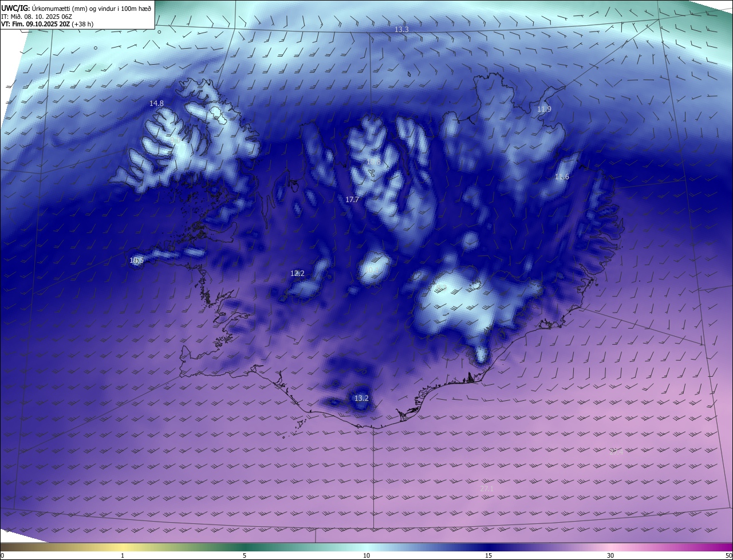
Task: Click the 13.3 value label
Action: [x=401, y=29]
